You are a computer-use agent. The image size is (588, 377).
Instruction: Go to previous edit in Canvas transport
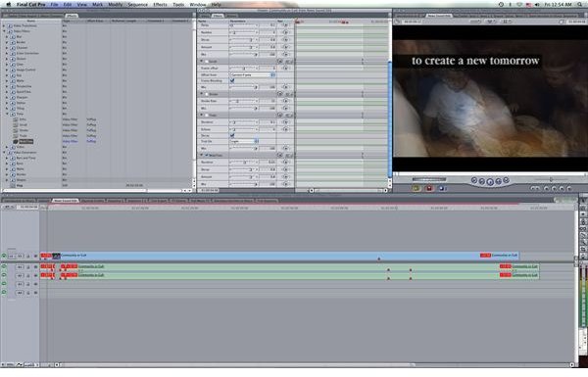click(474, 180)
